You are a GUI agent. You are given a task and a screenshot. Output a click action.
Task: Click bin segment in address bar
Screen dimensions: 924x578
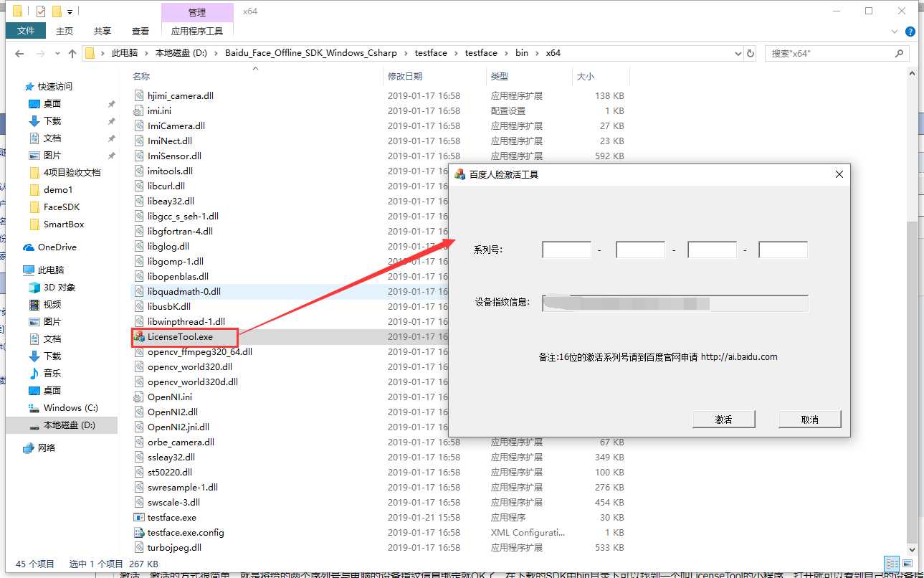tap(522, 53)
